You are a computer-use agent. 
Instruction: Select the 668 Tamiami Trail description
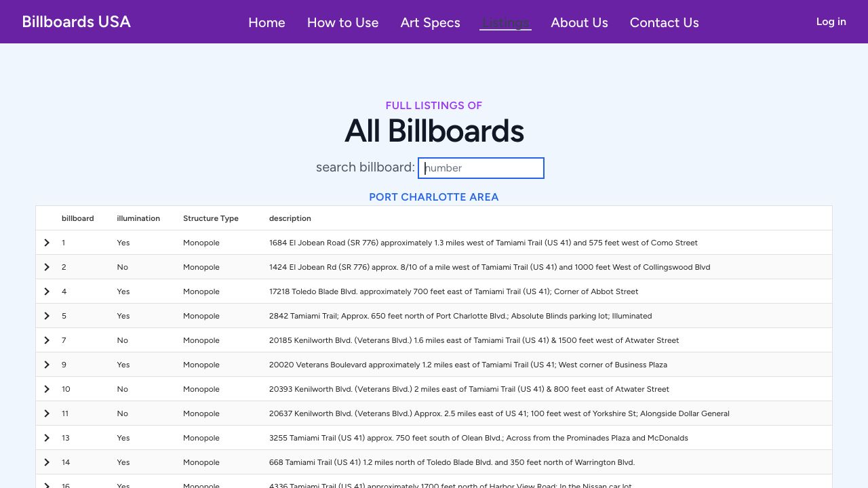click(x=452, y=462)
